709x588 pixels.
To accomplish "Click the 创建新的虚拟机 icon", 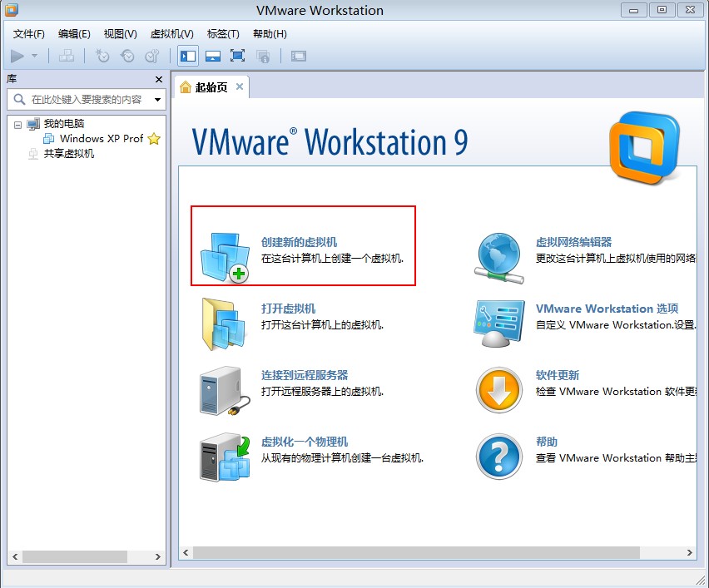I will 225,257.
